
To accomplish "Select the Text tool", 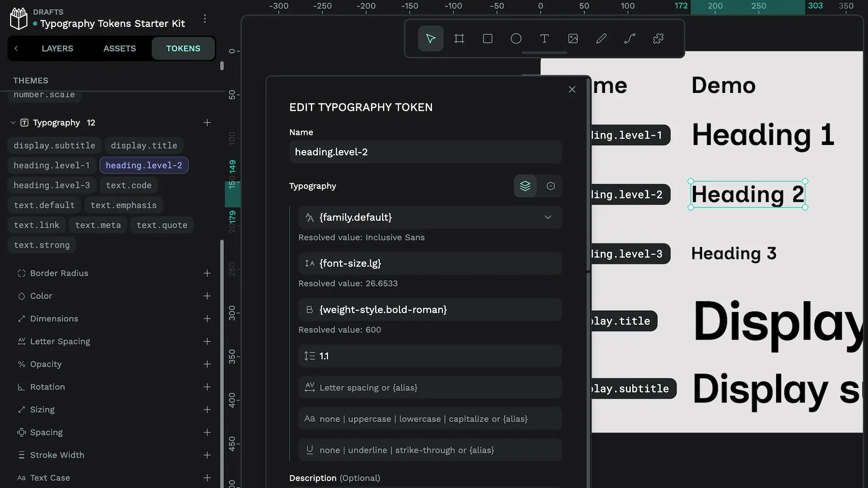I will (x=544, y=38).
